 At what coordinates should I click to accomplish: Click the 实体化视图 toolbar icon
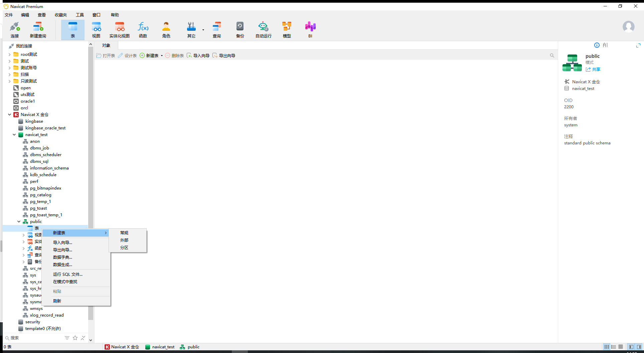[120, 30]
